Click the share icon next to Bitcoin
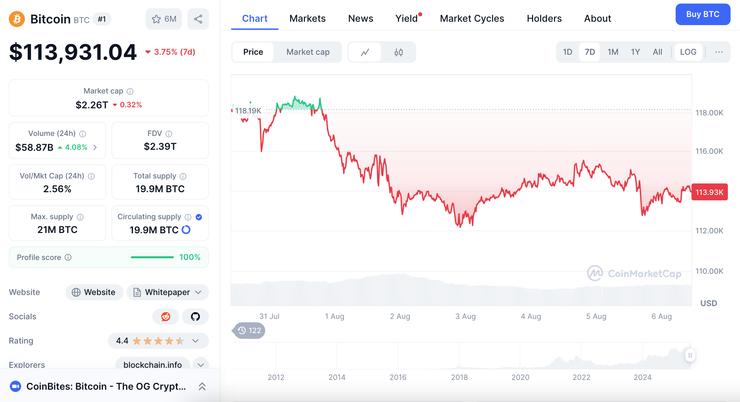This screenshot has width=740, height=402. (198, 18)
